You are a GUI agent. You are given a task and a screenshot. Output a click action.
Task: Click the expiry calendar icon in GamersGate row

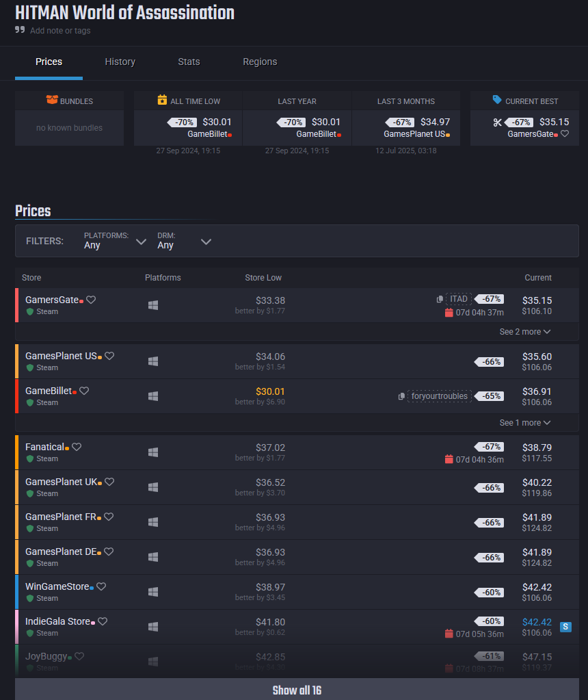pyautogui.click(x=449, y=313)
